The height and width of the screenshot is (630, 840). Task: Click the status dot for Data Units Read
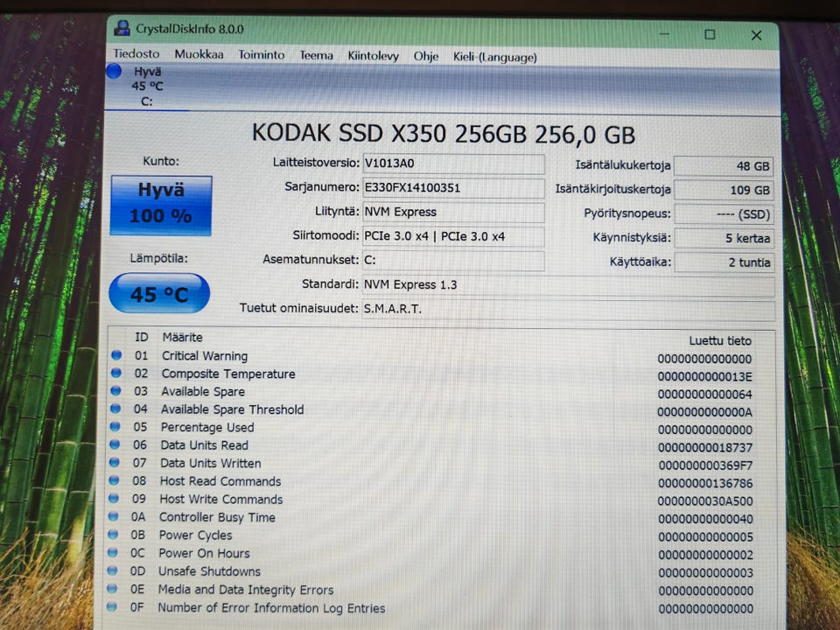tap(115, 444)
